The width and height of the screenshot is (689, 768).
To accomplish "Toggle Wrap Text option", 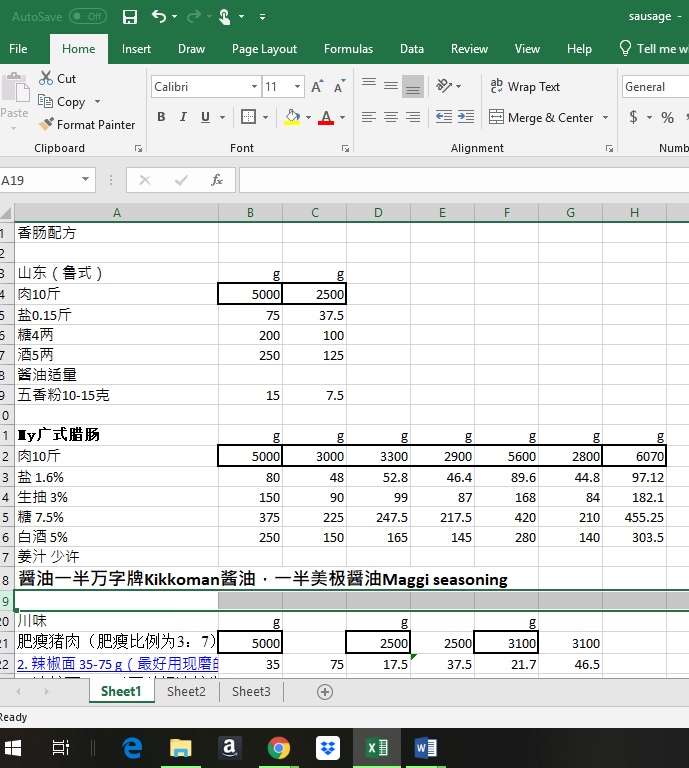I will click(524, 87).
